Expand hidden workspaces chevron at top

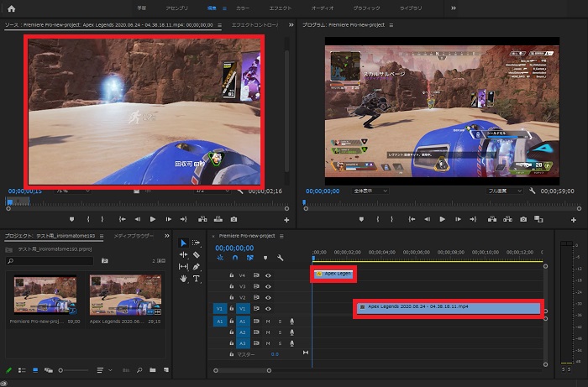(x=454, y=8)
